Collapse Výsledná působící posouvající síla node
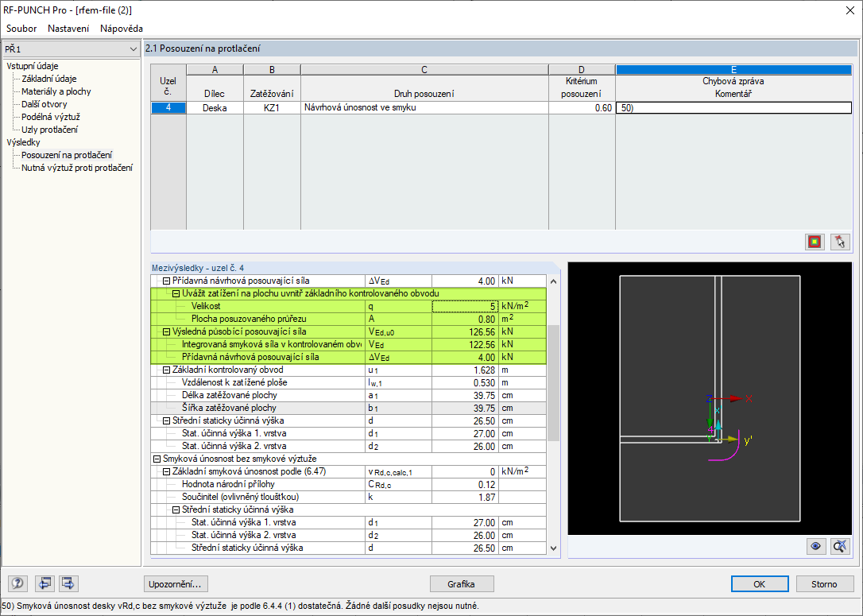863x616 pixels. point(166,332)
